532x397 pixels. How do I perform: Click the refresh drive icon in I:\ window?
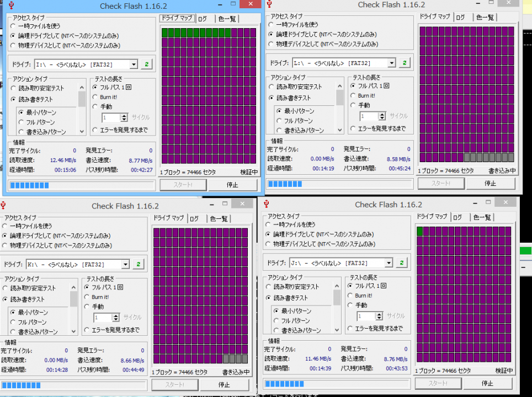tap(147, 64)
